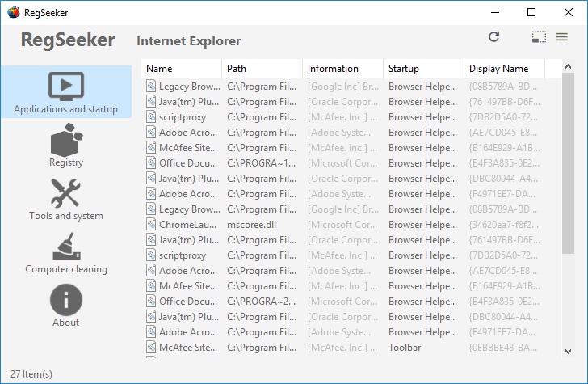Viewport: 588px width, 384px height.
Task: Sort by Name column header
Action: click(x=182, y=69)
